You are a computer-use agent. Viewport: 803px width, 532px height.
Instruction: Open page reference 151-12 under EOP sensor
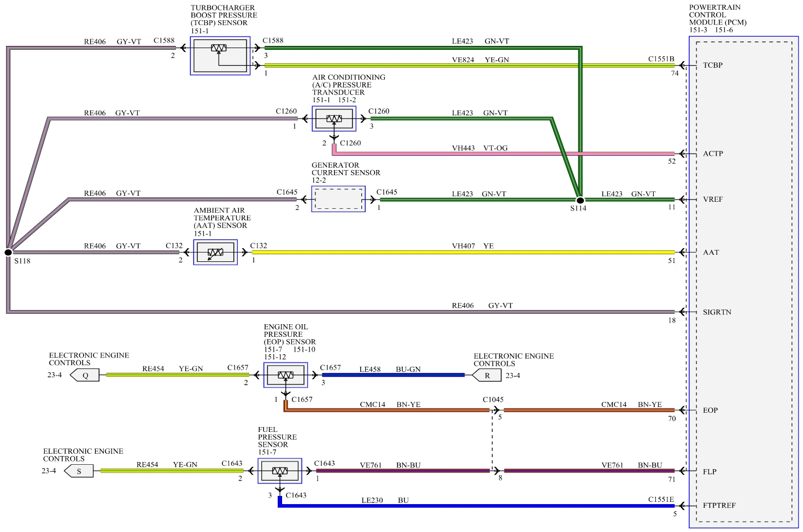[275, 357]
